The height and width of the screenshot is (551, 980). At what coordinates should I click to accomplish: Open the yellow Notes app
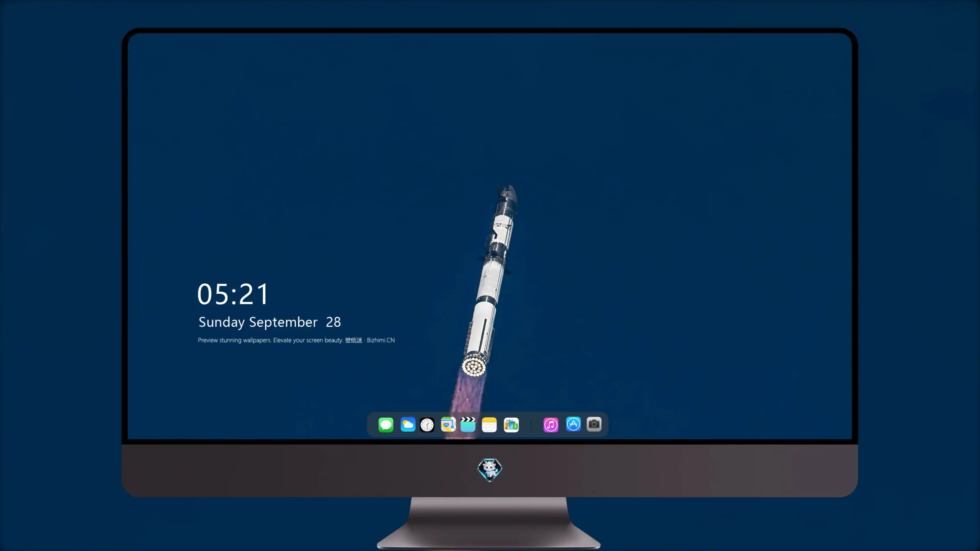pos(489,425)
